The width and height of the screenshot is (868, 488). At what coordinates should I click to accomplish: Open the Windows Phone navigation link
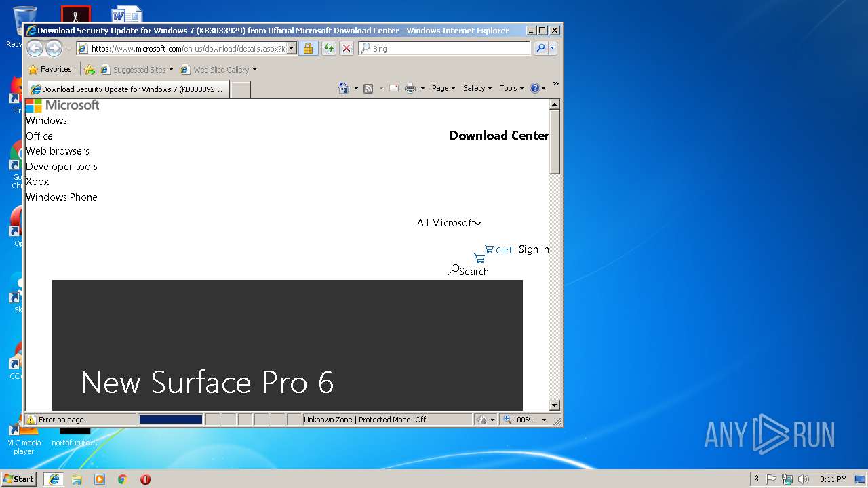click(x=62, y=197)
